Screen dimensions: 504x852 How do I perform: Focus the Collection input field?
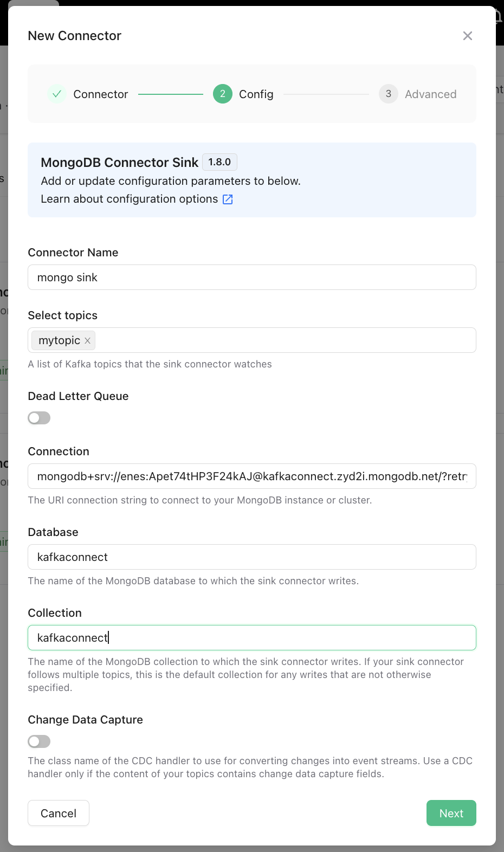click(251, 637)
